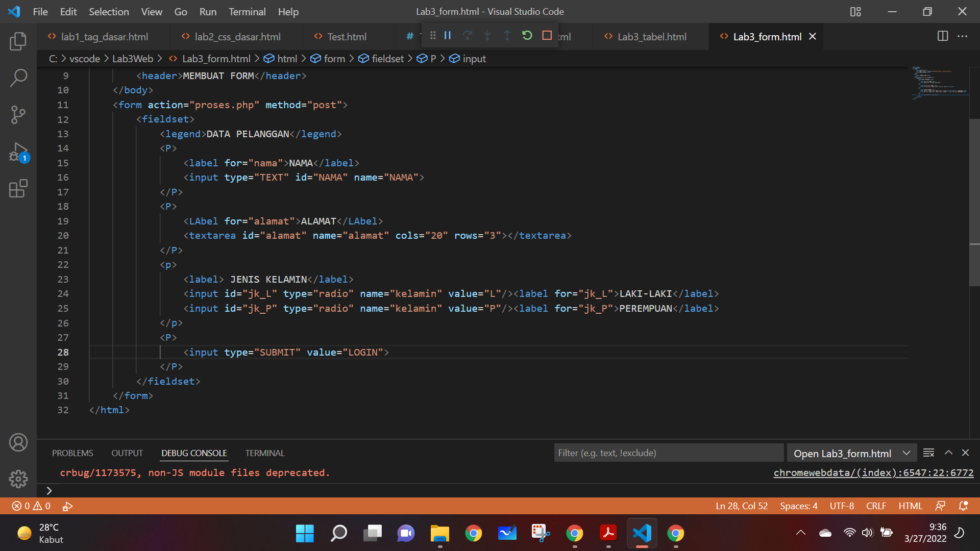Open the Search view in the activity bar
This screenshot has height=551, width=980.
tap(18, 78)
